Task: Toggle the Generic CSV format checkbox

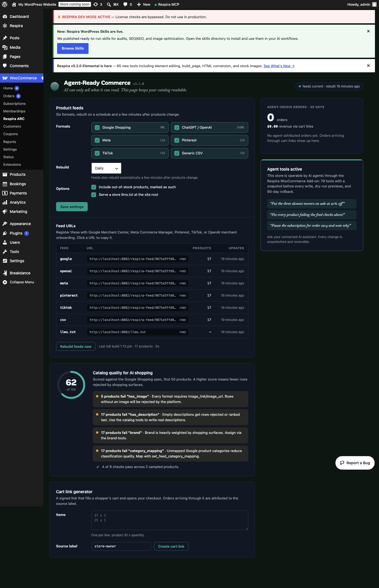Action: [177, 153]
